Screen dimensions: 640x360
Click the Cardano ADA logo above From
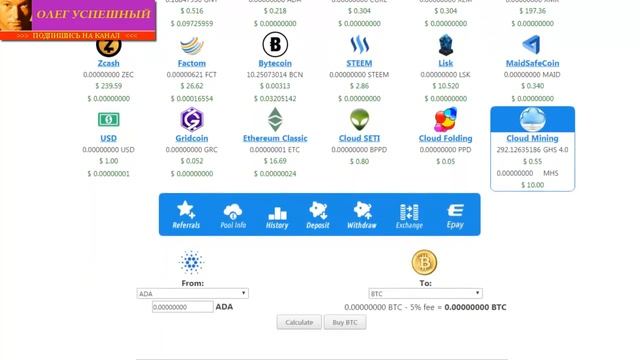[191, 262]
